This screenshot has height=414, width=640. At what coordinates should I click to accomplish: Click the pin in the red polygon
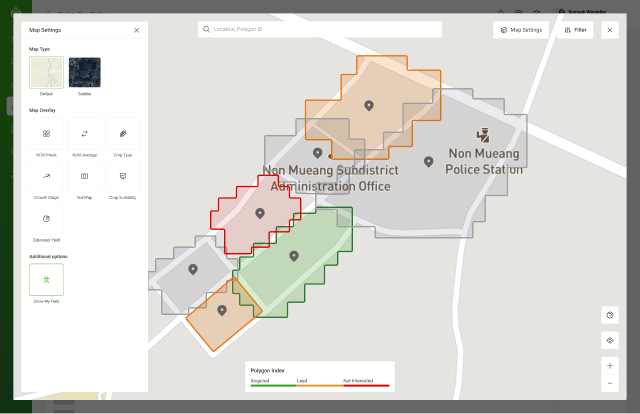click(x=260, y=213)
